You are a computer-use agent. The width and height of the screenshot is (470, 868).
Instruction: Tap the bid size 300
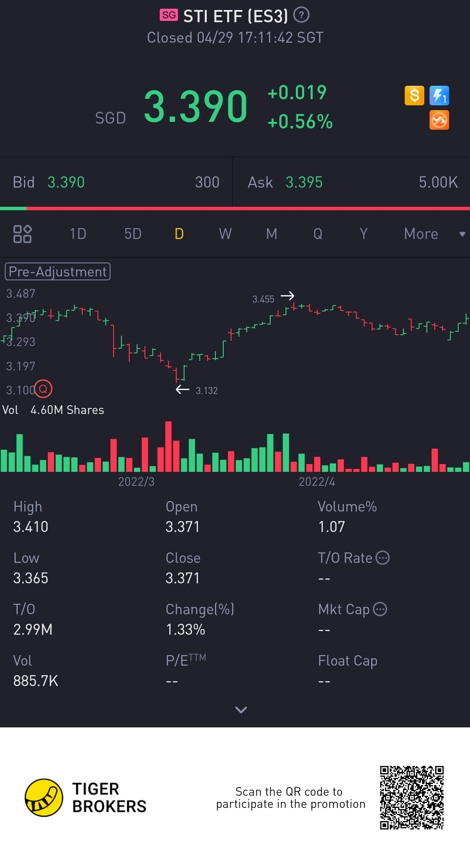(x=207, y=182)
